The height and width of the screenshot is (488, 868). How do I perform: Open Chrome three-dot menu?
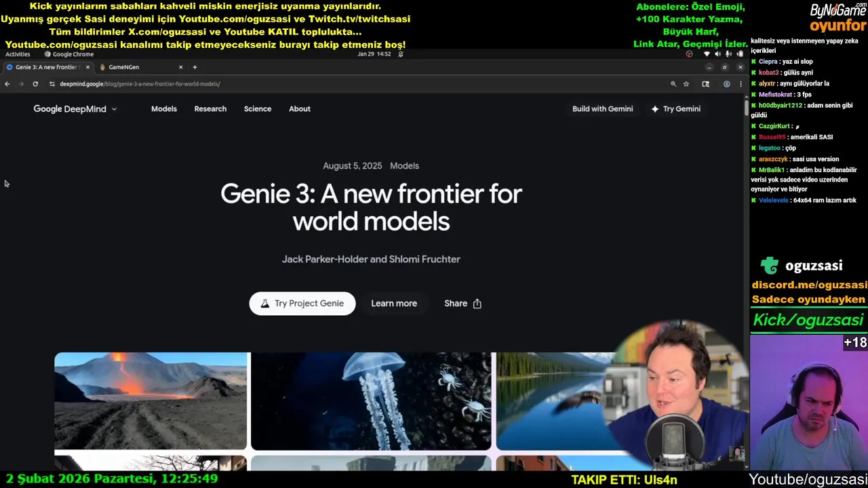741,84
